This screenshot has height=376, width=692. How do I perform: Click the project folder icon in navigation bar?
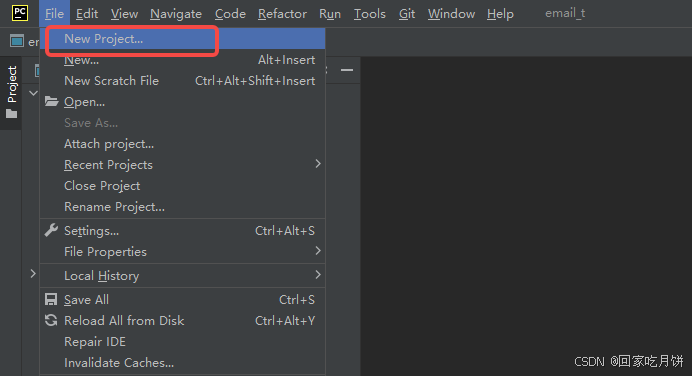(17, 41)
